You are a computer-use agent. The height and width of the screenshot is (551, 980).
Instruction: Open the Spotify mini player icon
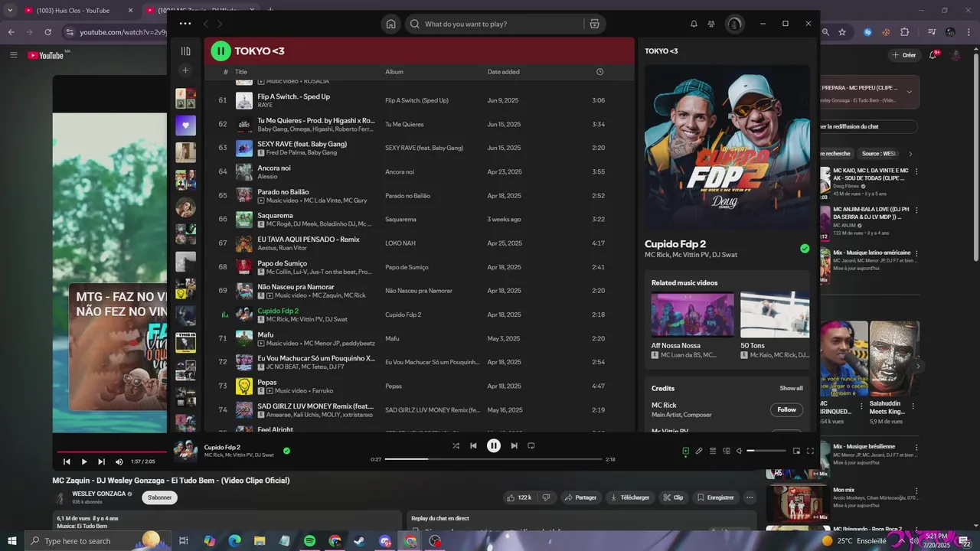pos(796,451)
